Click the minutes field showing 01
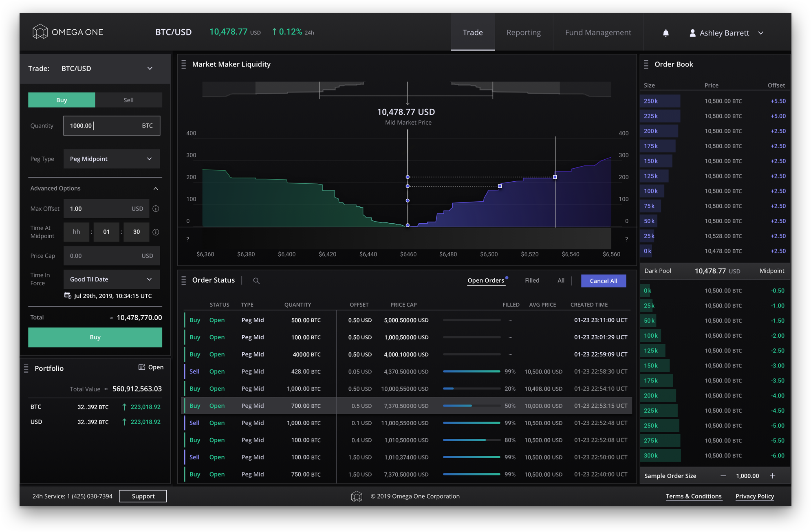 coord(106,232)
